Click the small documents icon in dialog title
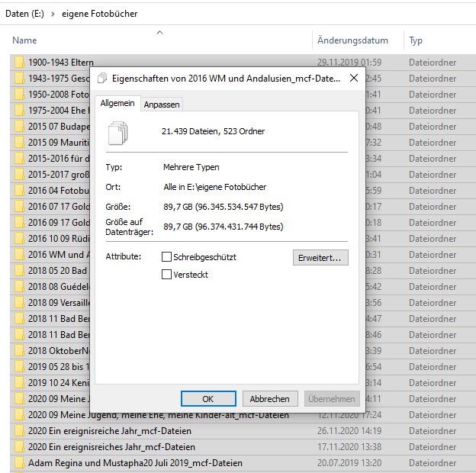The width and height of the screenshot is (476, 473). 102,79
